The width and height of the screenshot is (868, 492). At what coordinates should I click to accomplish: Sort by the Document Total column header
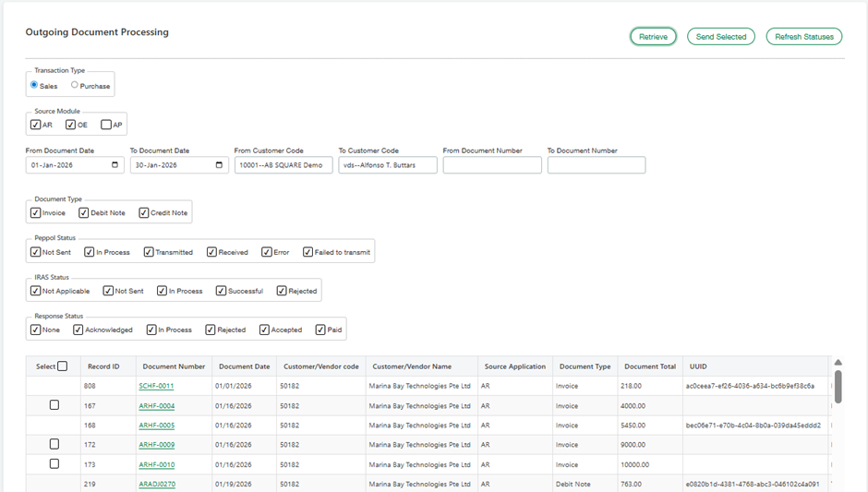649,366
